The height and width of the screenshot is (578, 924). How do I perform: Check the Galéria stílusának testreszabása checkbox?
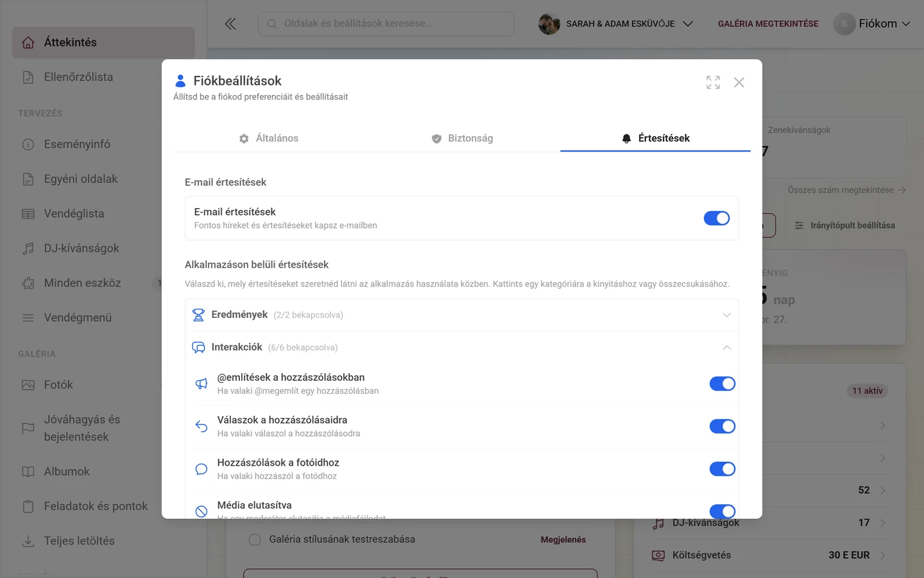click(x=255, y=539)
